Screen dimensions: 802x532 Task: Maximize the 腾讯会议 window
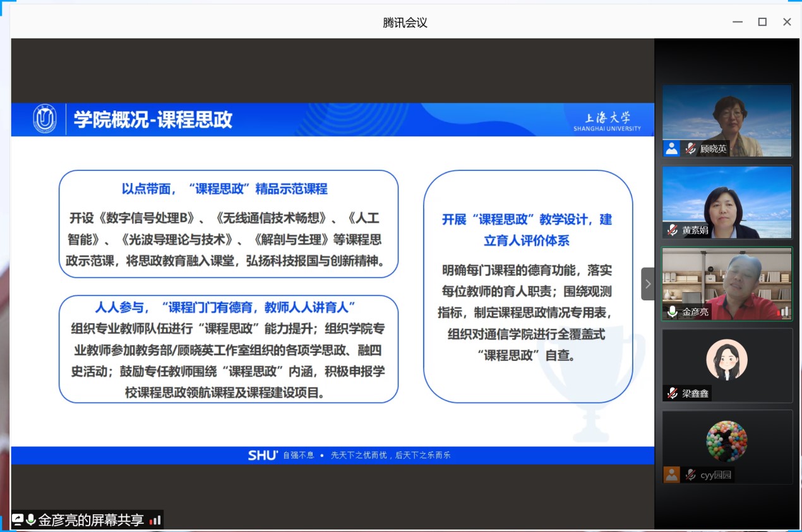[762, 22]
